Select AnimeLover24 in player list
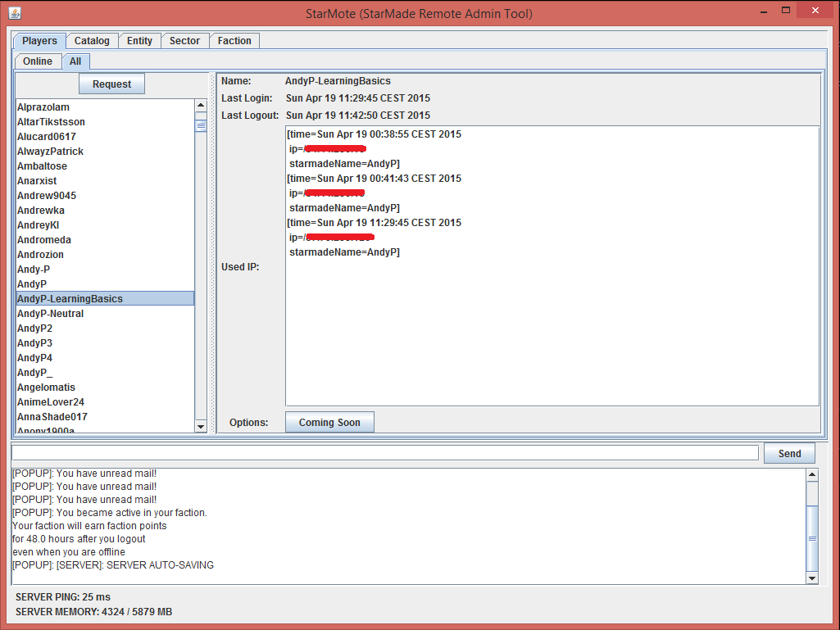 pos(51,402)
